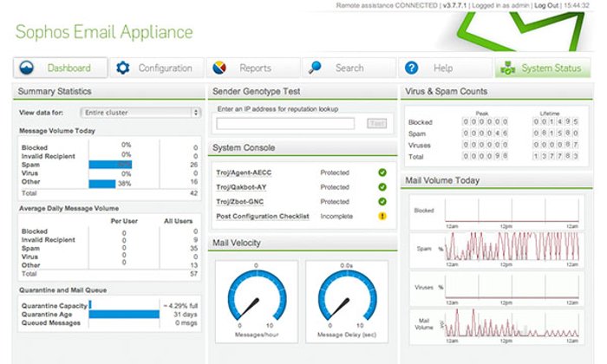607x364 pixels.
Task: Open the Dashboard tab
Action: (x=61, y=68)
